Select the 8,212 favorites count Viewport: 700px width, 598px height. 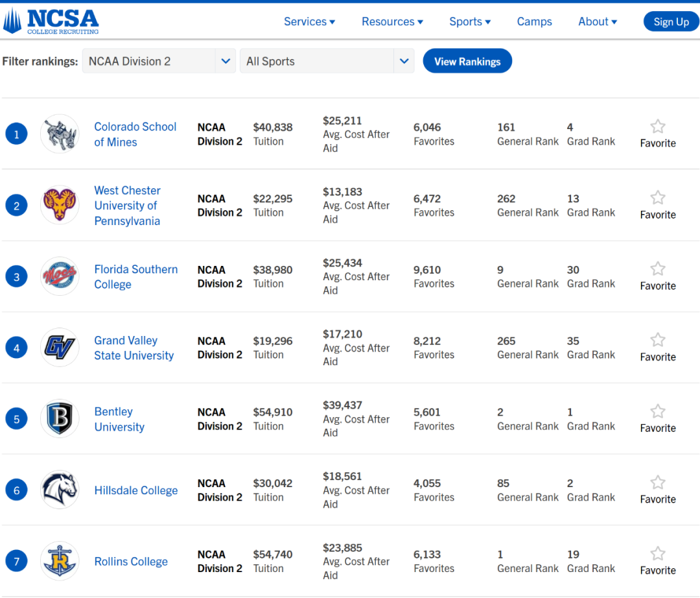coord(427,341)
